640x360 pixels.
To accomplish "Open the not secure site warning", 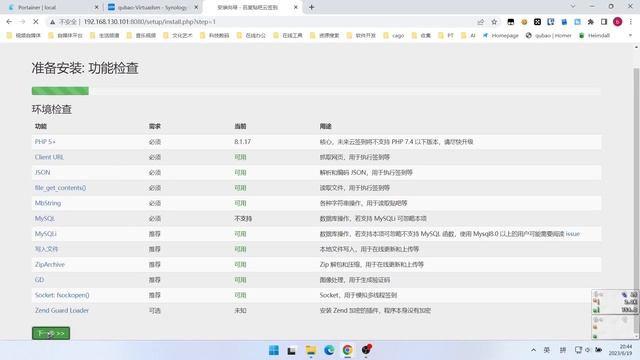I will pos(65,22).
